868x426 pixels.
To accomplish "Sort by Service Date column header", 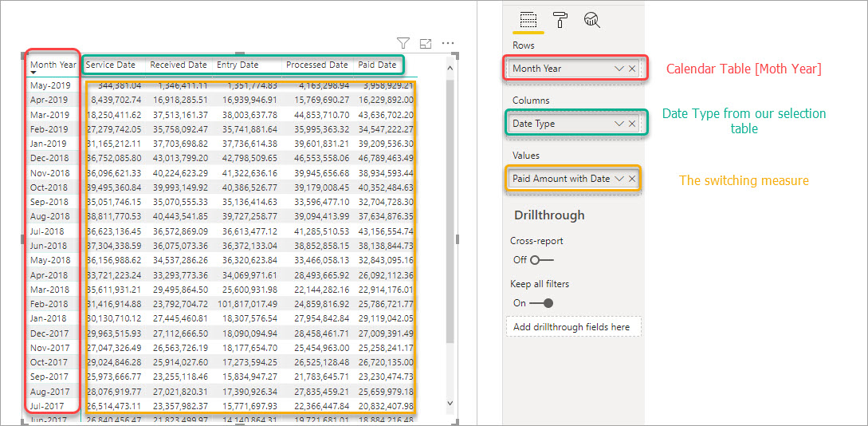I will (x=111, y=65).
